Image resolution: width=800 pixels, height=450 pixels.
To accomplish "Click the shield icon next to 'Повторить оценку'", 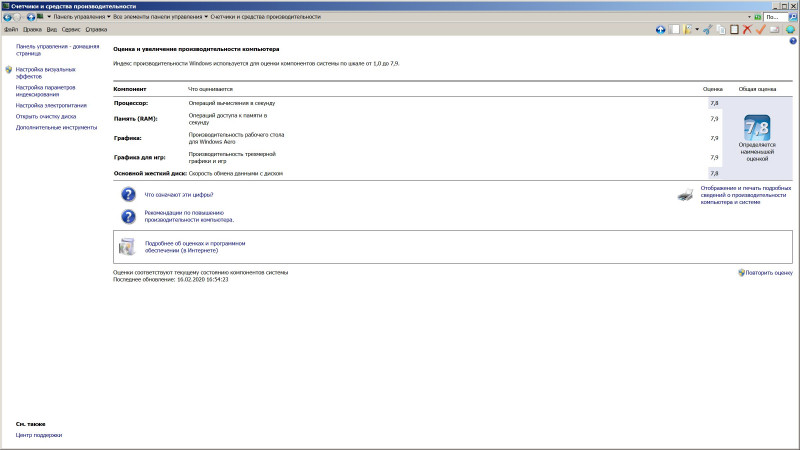I will pyautogui.click(x=741, y=272).
